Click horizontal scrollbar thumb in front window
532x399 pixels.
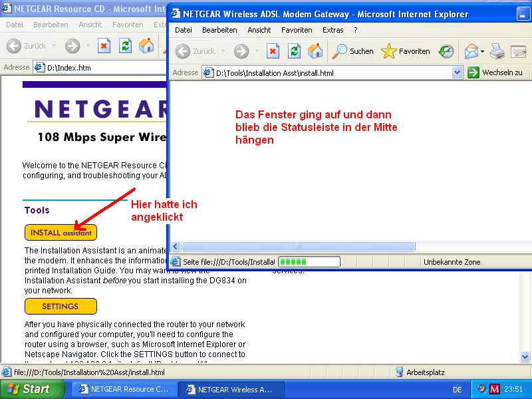(298, 246)
